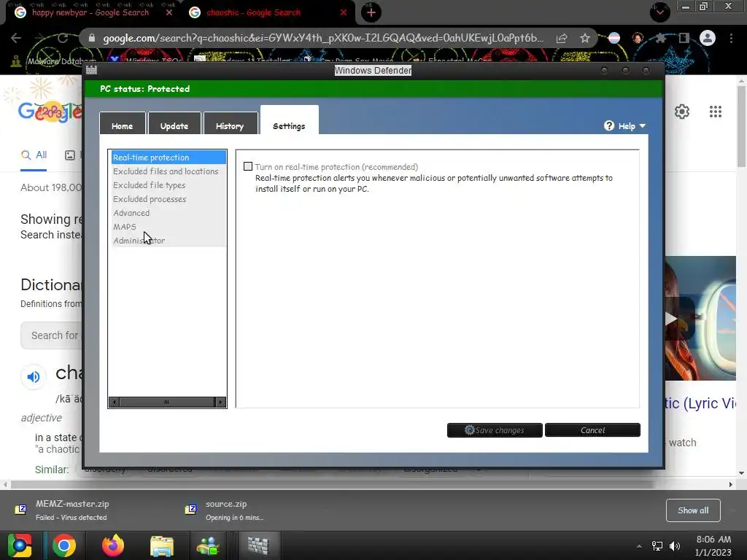The width and height of the screenshot is (747, 560).
Task: Click the Save changes button
Action: pyautogui.click(x=495, y=430)
